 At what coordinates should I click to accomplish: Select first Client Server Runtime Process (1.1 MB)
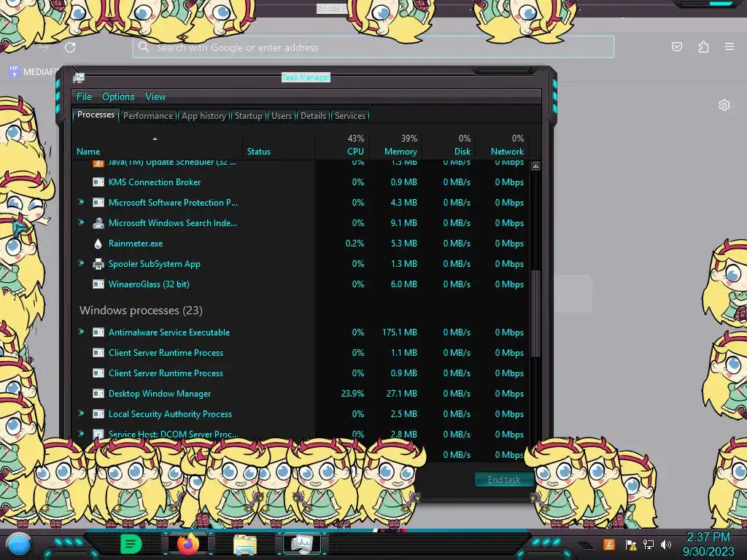click(300, 353)
